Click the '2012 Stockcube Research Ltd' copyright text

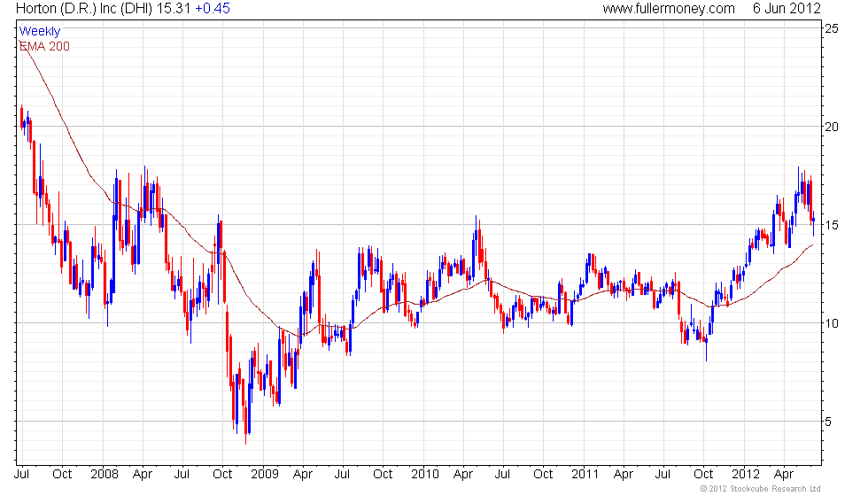tap(760, 489)
